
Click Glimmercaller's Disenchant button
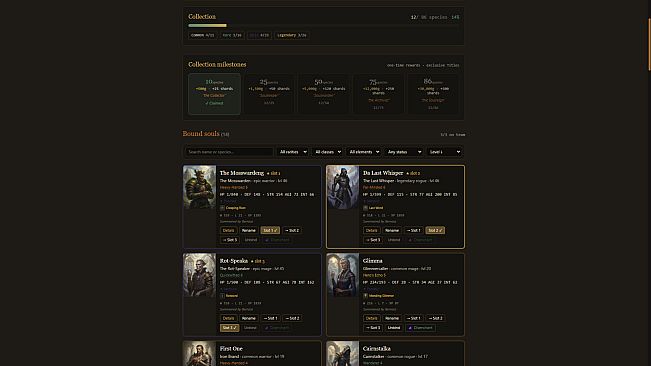420,328
